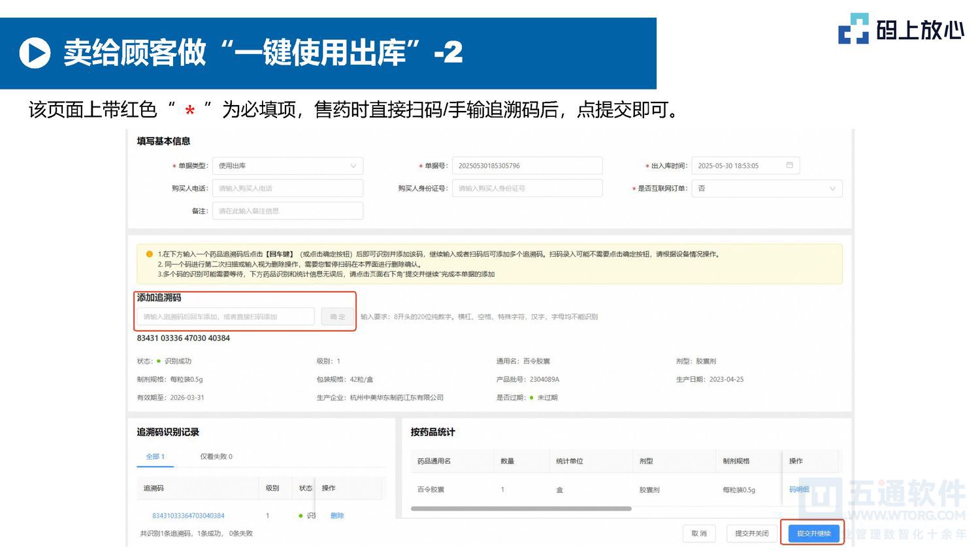Image resolution: width=980 pixels, height=551 pixels.
Task: Click the horizontal scrollbar under the drug statistics table
Action: click(523, 507)
